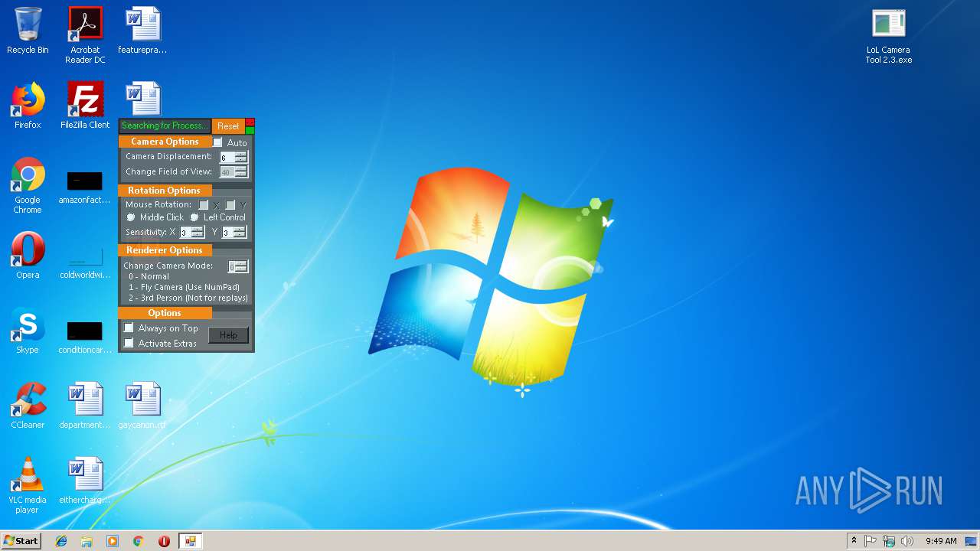The height and width of the screenshot is (551, 980).
Task: Click the Sensitivity X value field
Action: [x=185, y=232]
